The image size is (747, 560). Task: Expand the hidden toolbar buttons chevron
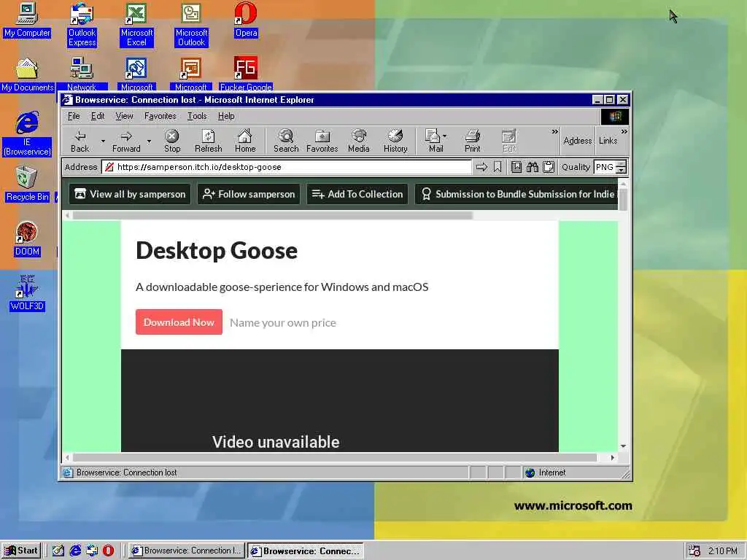(x=554, y=132)
